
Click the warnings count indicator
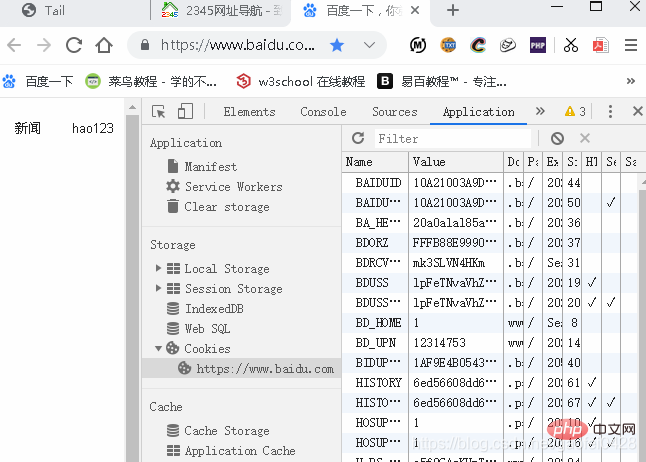pyautogui.click(x=575, y=111)
